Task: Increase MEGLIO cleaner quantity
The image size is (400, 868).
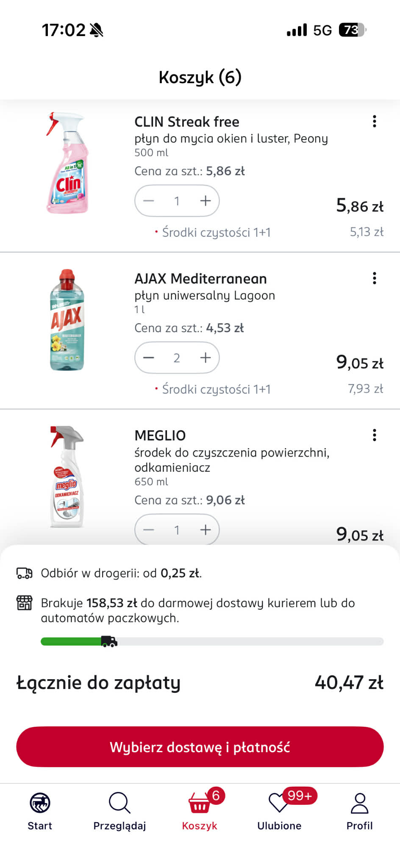Action: 206,530
